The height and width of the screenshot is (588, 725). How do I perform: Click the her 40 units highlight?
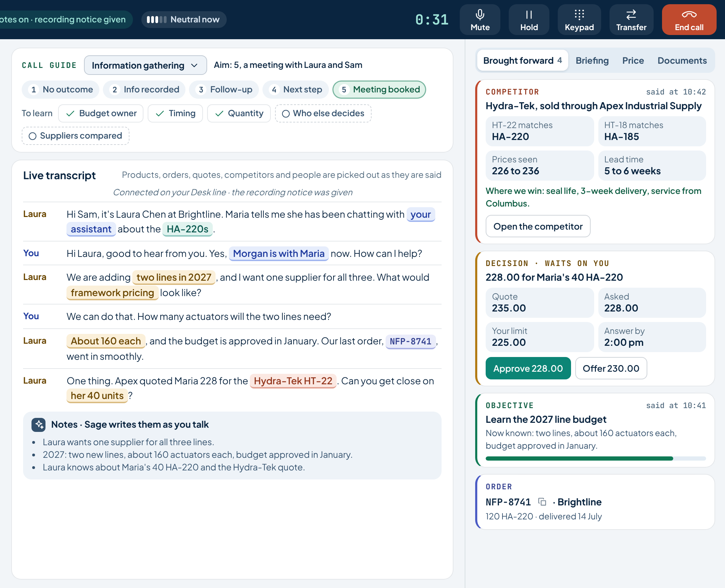click(97, 396)
